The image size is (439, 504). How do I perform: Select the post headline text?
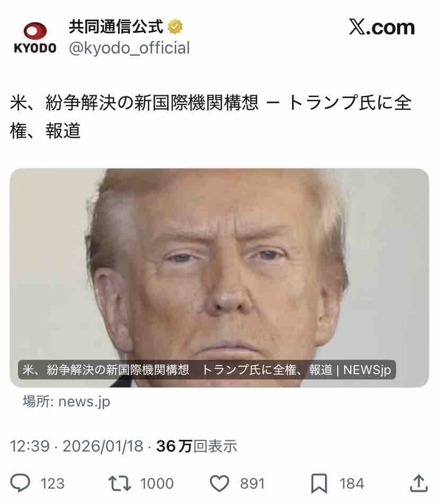[211, 117]
